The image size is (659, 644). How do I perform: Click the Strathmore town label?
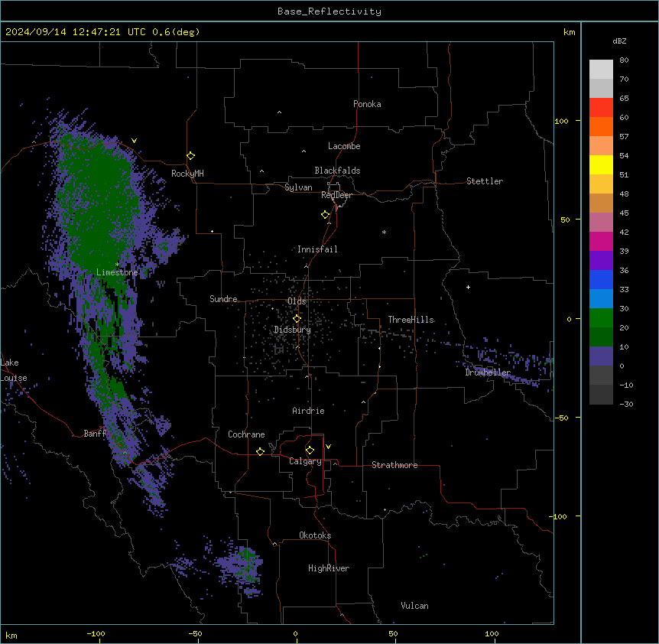point(394,465)
